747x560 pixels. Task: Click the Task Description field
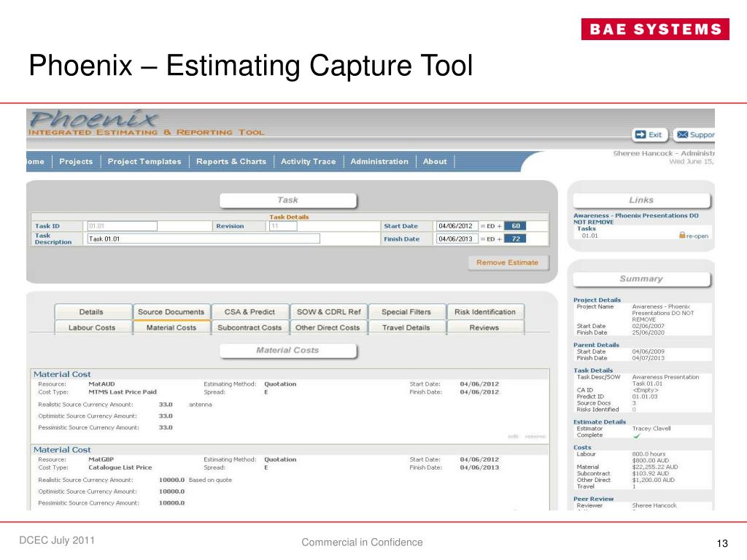coord(204,238)
